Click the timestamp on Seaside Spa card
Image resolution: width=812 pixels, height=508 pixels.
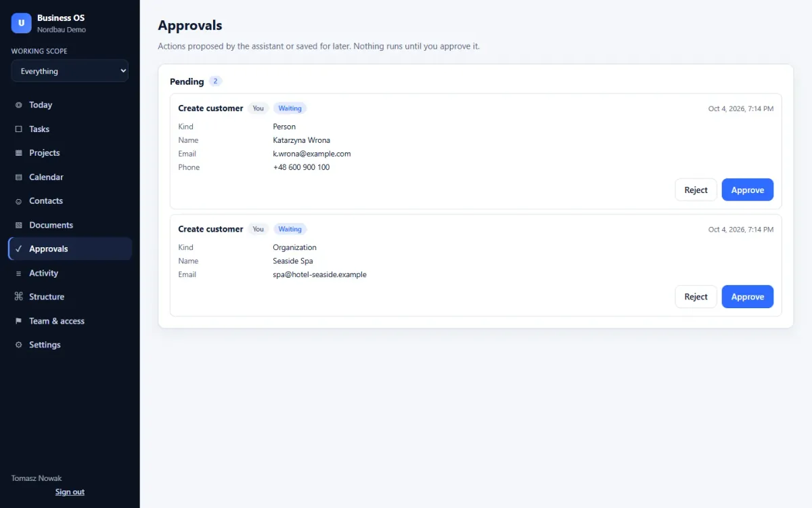tap(741, 230)
